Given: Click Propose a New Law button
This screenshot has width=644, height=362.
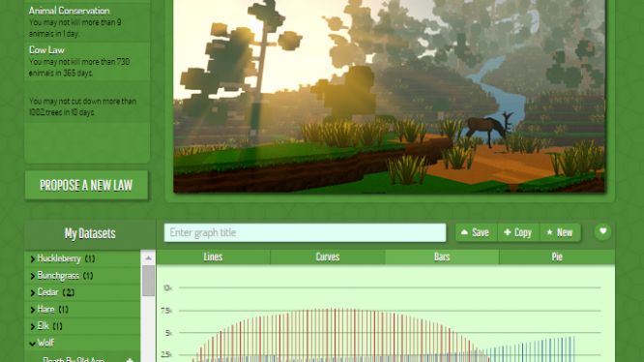Looking at the screenshot, I should (86, 185).
